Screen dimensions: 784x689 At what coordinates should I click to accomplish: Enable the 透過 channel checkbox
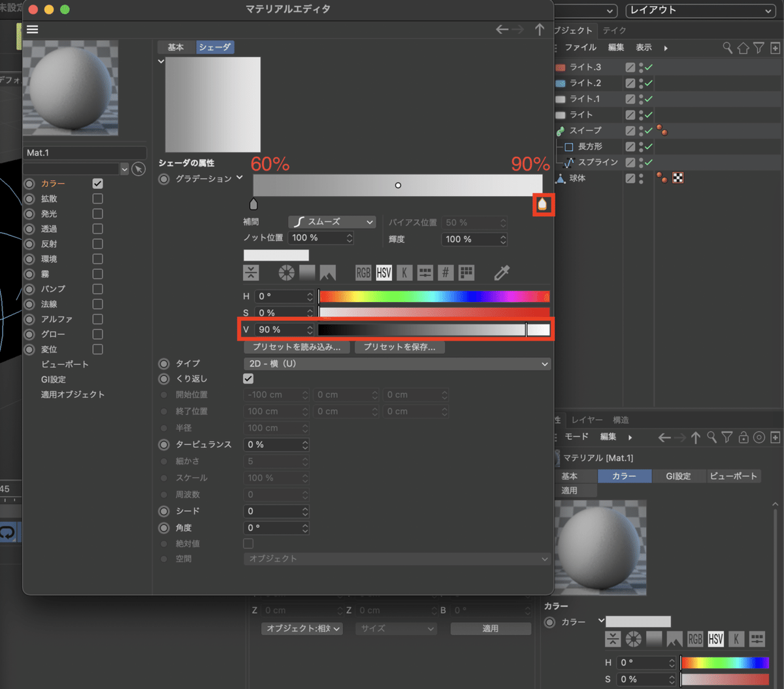point(97,229)
